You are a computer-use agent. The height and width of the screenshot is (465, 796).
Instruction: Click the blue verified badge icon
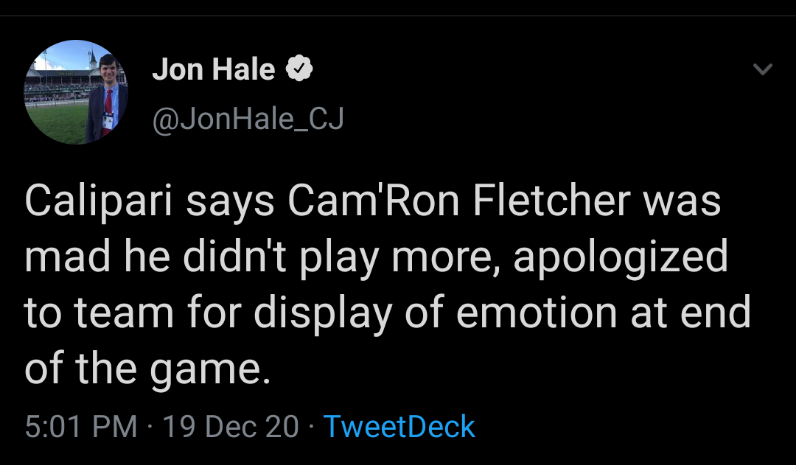(x=300, y=70)
